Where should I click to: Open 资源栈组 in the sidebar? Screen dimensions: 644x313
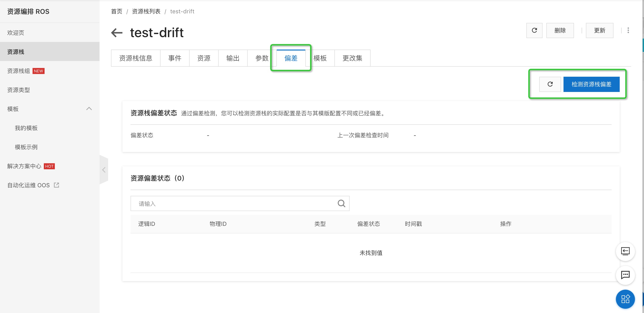coord(50,71)
